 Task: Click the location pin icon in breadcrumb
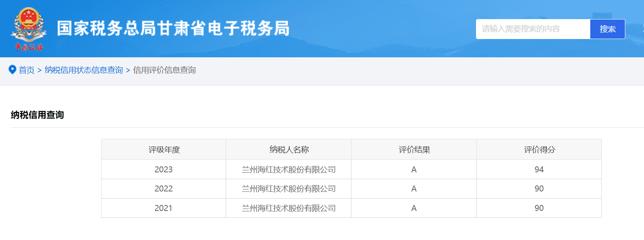(x=12, y=70)
